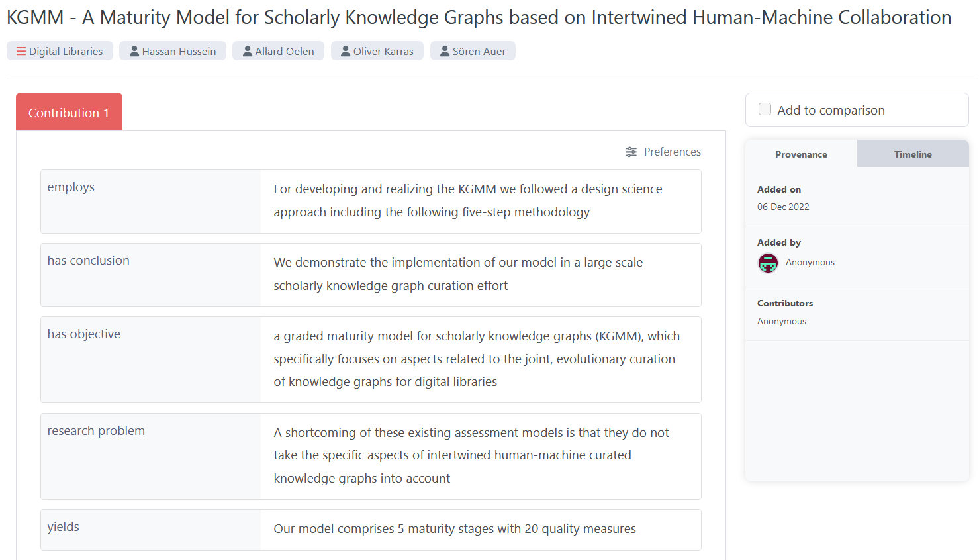Open the Preferences settings

pyautogui.click(x=672, y=152)
